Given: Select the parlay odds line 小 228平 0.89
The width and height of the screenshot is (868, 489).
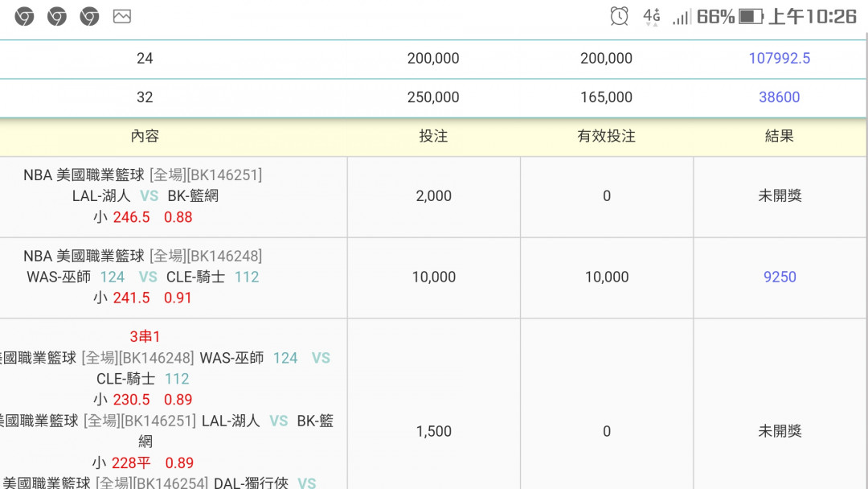Looking at the screenshot, I should tap(143, 463).
